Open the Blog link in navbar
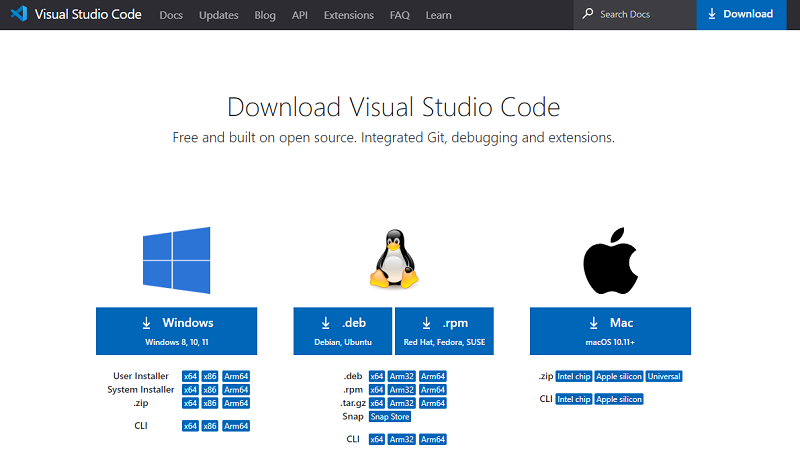 click(265, 15)
